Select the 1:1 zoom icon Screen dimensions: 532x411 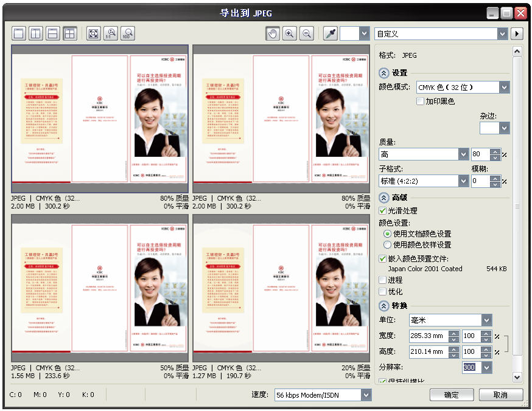pyautogui.click(x=110, y=33)
